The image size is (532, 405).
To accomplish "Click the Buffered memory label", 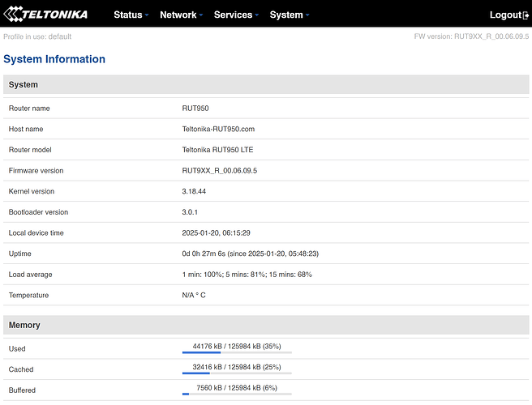I will tap(22, 390).
